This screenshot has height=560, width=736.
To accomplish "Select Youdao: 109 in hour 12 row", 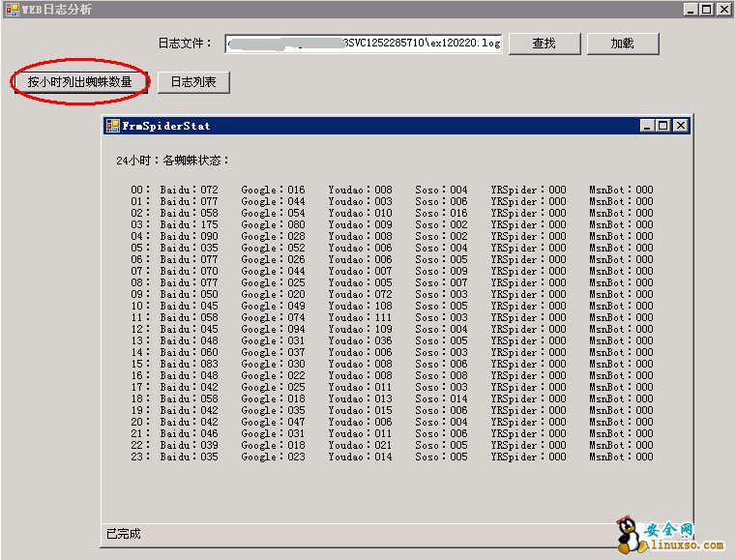I will point(360,329).
